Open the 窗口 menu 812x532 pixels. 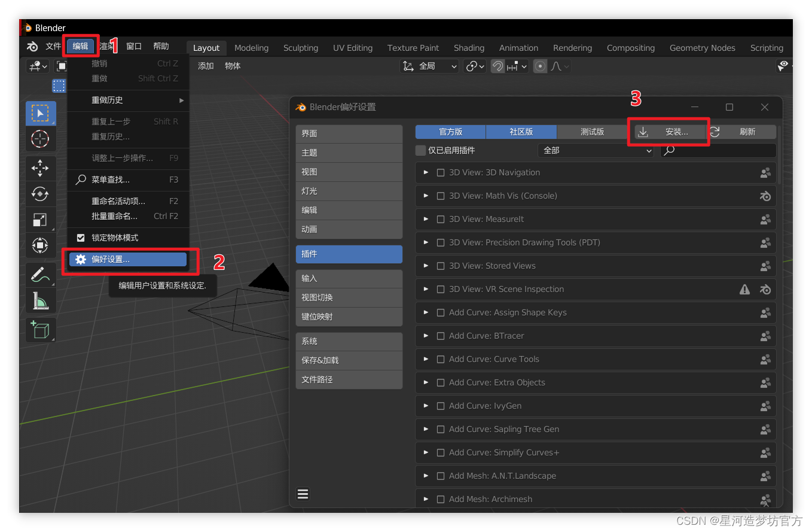[134, 46]
